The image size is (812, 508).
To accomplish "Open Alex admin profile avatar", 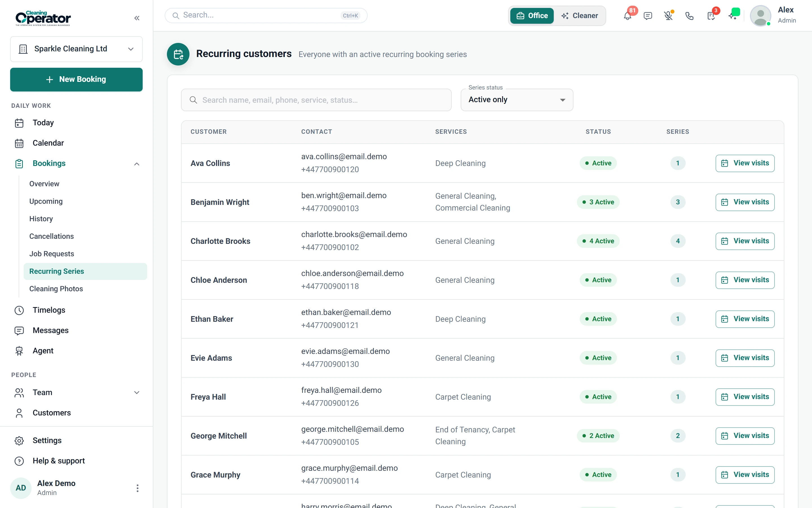I will (x=760, y=16).
